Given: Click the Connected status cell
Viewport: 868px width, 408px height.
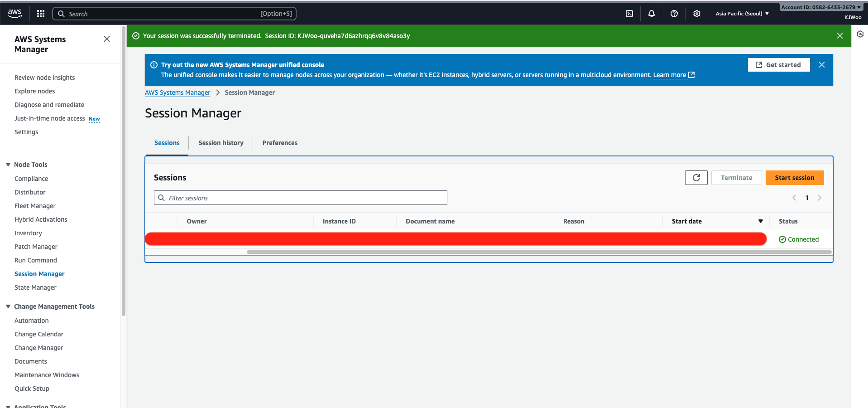Looking at the screenshot, I should 799,239.
